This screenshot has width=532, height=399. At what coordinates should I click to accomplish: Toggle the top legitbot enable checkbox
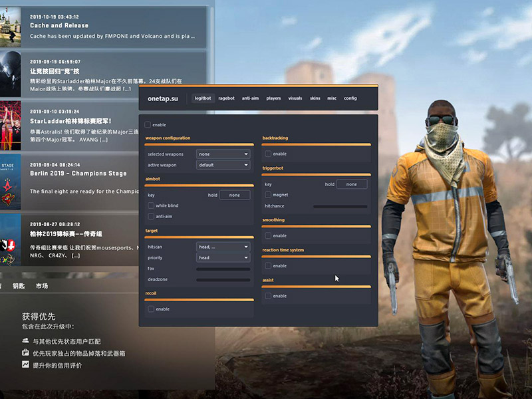148,125
